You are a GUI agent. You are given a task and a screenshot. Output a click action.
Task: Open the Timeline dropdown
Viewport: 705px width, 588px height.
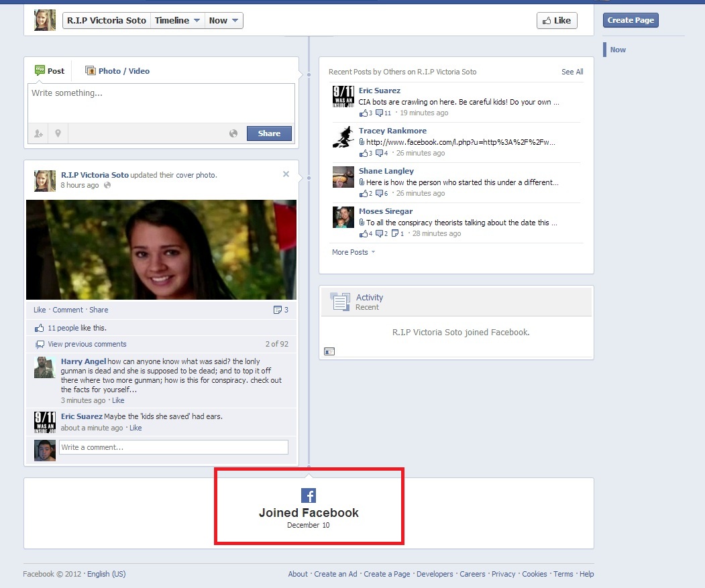click(177, 21)
